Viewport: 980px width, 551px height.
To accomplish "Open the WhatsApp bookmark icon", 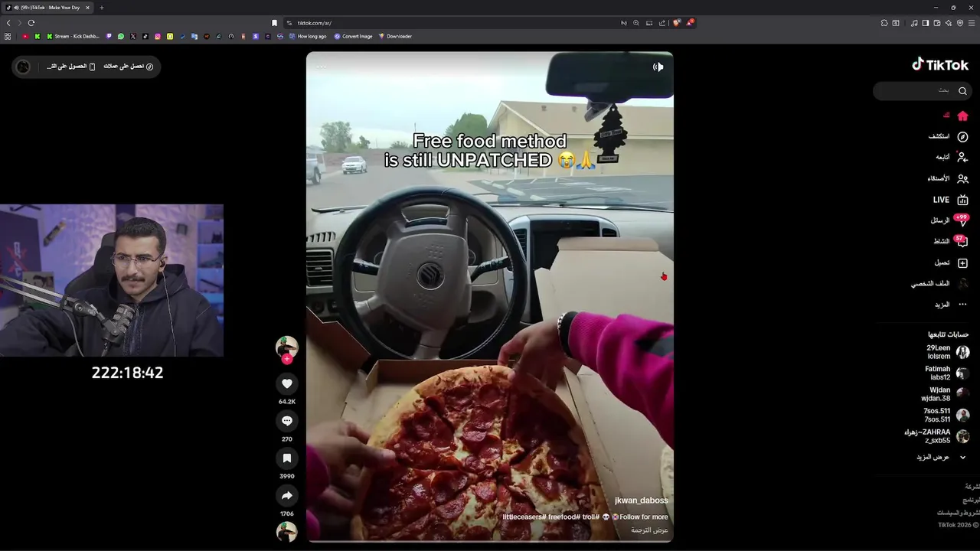I will [121, 36].
